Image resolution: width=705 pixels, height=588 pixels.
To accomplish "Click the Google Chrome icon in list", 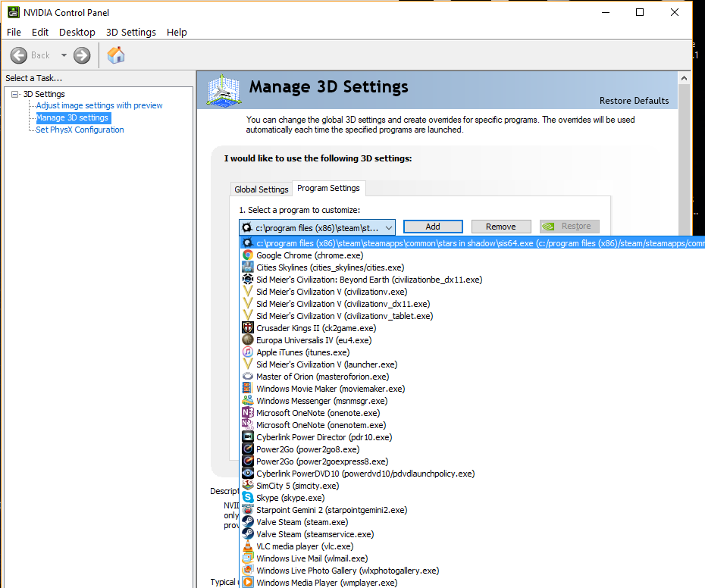I will click(248, 255).
